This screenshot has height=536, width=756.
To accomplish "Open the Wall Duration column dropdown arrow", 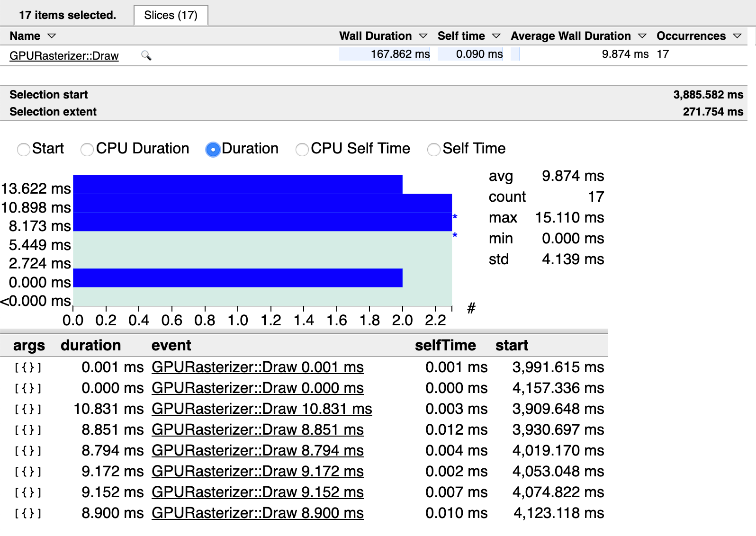I will click(x=423, y=36).
